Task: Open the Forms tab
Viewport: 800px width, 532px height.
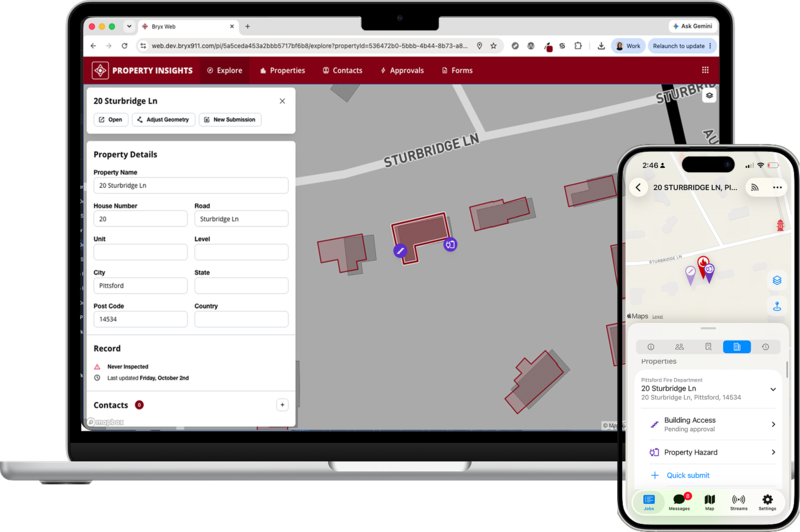Action: (457, 70)
